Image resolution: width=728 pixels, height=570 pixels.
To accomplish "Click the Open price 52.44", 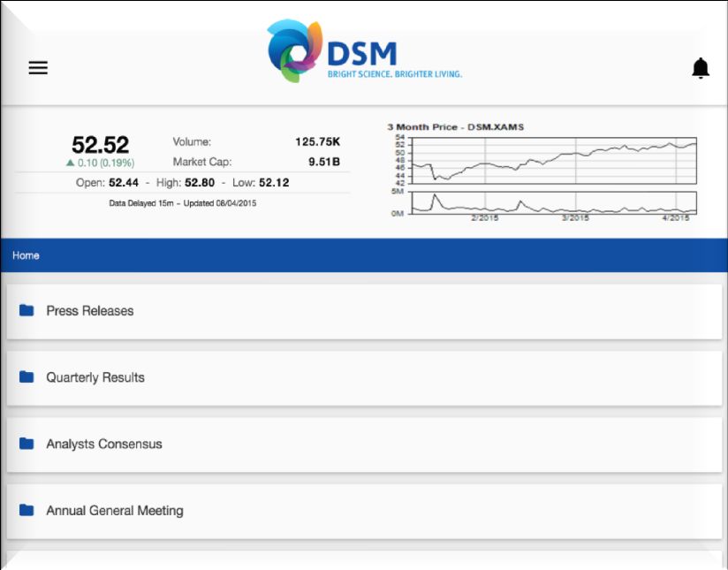I will pos(124,183).
